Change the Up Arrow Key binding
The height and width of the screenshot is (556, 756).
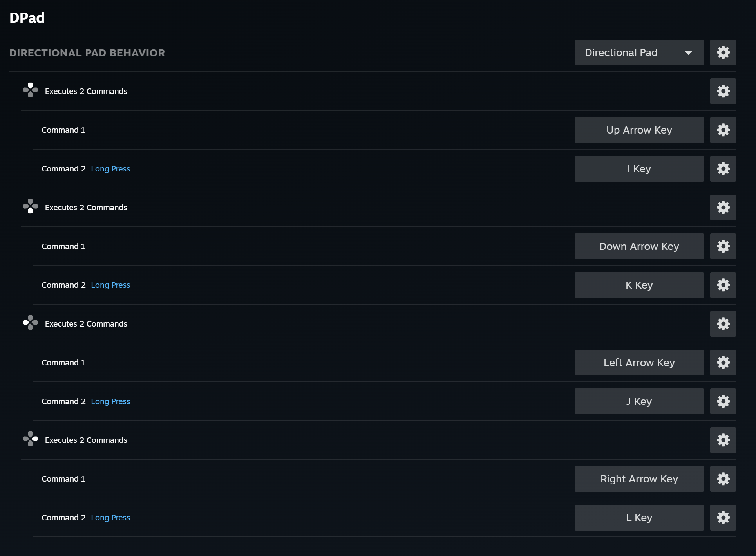pyautogui.click(x=639, y=130)
